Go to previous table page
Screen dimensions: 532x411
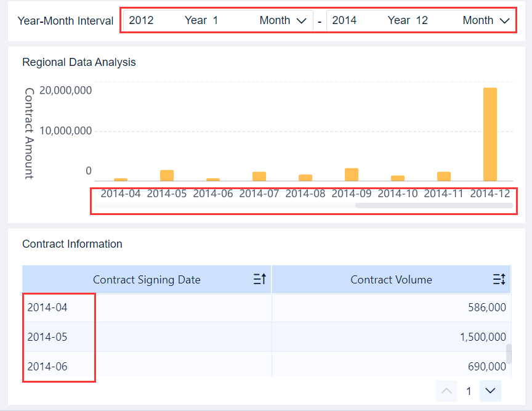coord(447,391)
